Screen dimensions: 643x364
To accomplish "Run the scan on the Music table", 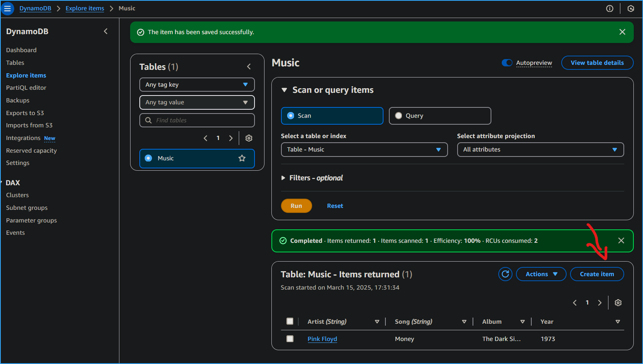I will click(x=296, y=206).
